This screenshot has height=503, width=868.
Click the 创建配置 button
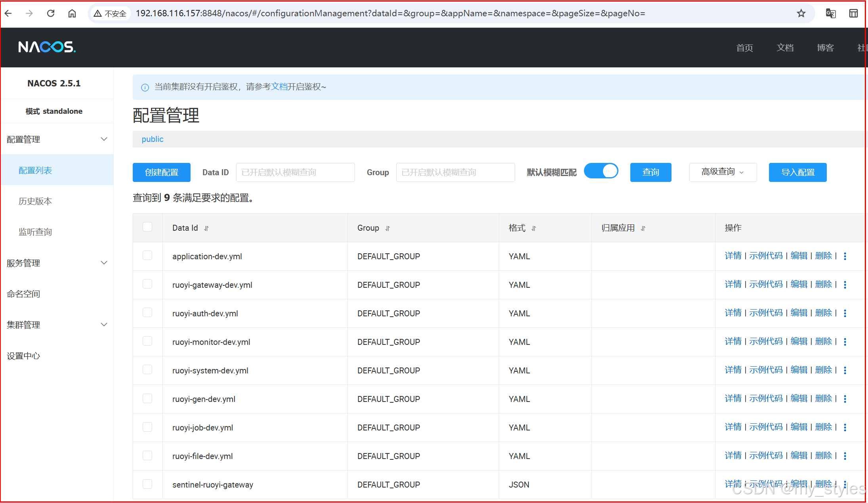(161, 172)
